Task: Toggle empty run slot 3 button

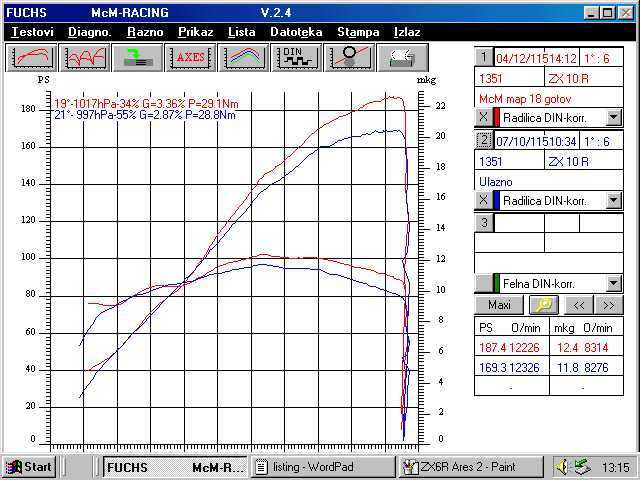Action: (x=484, y=222)
